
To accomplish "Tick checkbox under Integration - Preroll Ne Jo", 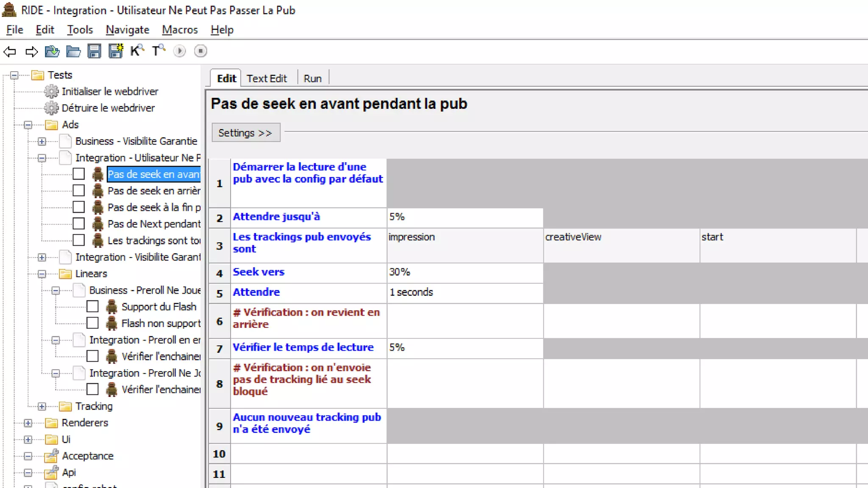I will click(92, 389).
